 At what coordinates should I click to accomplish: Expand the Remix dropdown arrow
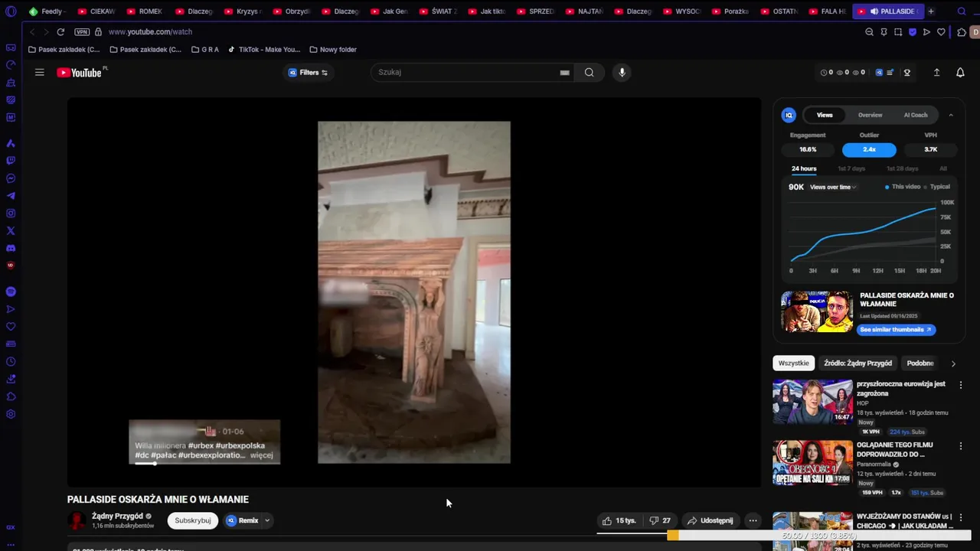point(267,520)
